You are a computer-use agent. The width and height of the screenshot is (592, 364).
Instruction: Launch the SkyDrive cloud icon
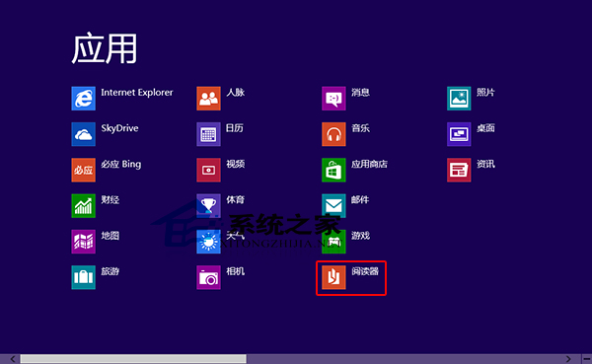(x=84, y=134)
